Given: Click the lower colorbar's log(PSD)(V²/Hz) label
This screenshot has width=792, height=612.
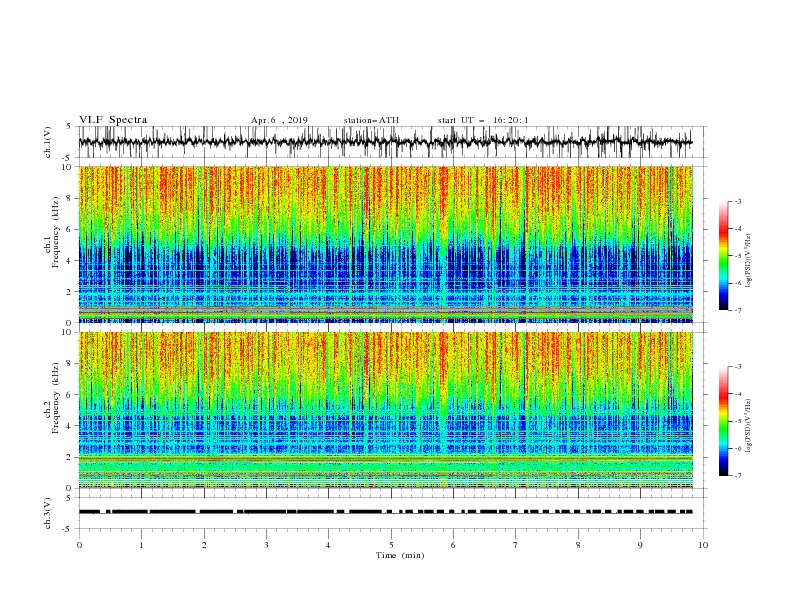Looking at the screenshot, I should (749, 425).
